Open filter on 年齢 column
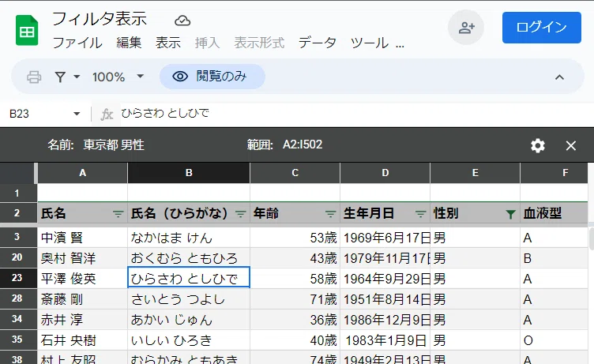Viewport: 594px width, 364px height. coord(331,214)
